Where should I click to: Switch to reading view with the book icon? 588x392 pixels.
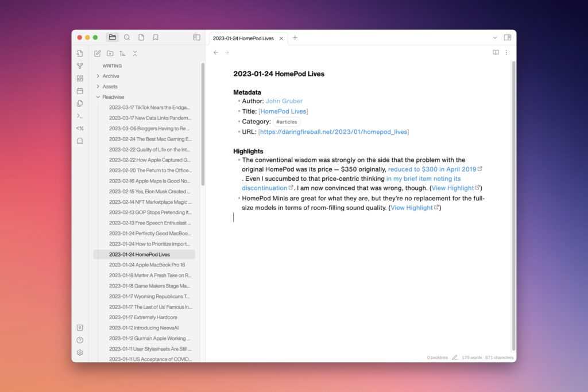pyautogui.click(x=495, y=52)
